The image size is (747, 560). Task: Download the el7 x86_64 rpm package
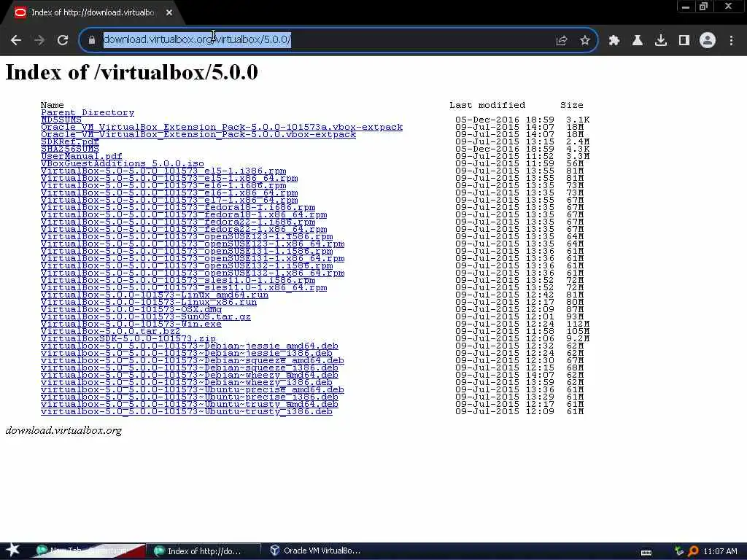tap(169, 200)
